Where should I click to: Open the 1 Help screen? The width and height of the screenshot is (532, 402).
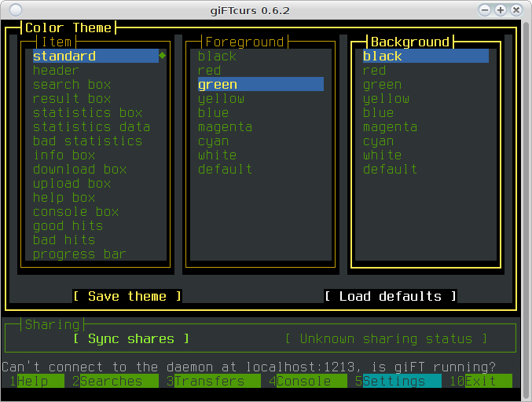tap(37, 381)
